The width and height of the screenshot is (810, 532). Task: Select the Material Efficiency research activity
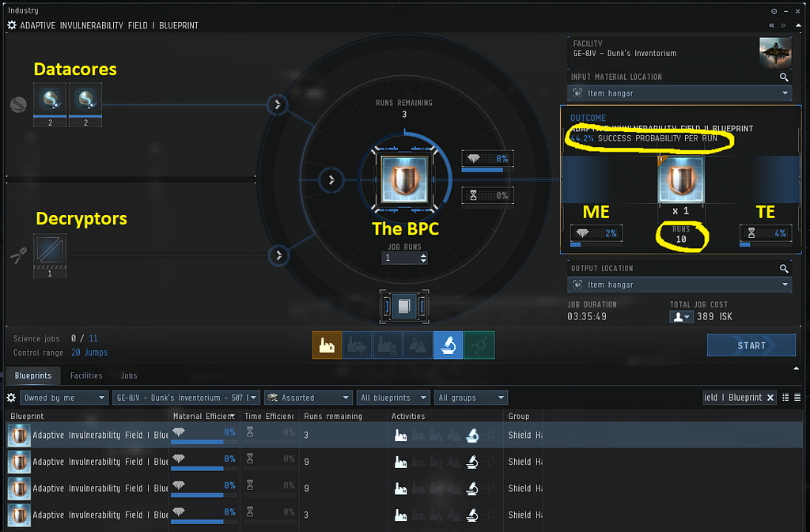pos(357,345)
